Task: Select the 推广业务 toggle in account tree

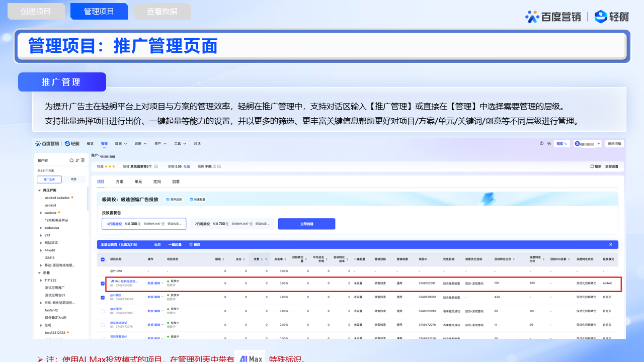Action: [49, 179]
